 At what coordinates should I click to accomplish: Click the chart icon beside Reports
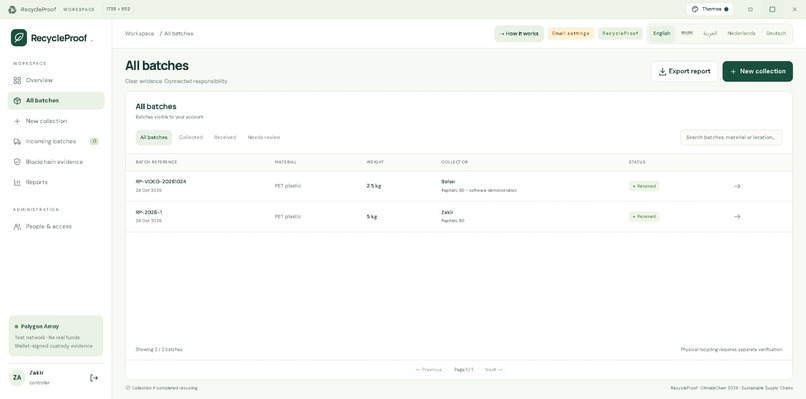tap(17, 182)
